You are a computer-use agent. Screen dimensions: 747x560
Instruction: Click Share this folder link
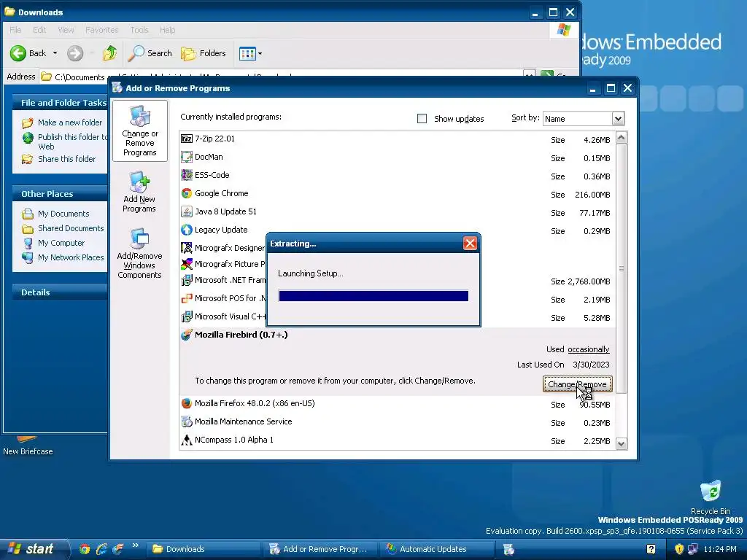click(66, 159)
